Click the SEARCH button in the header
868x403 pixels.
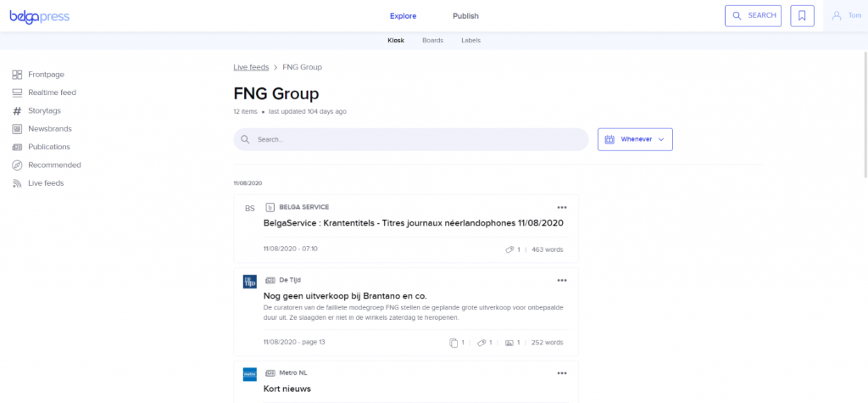coord(753,16)
